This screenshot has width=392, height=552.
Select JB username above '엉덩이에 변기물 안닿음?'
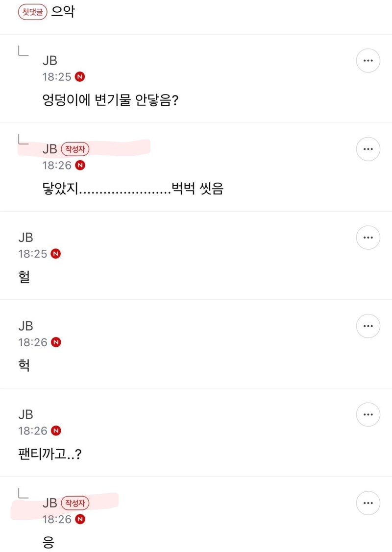[49, 61]
